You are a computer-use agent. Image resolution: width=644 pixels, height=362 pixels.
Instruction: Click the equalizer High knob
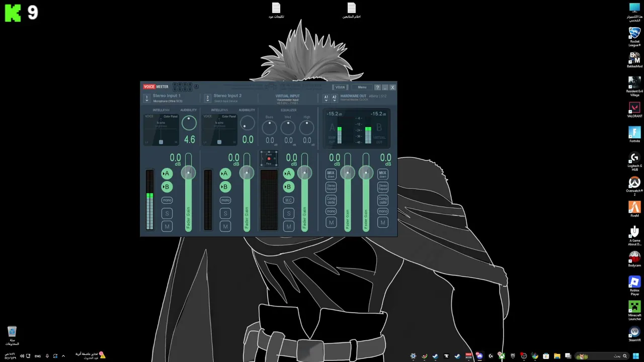(306, 127)
